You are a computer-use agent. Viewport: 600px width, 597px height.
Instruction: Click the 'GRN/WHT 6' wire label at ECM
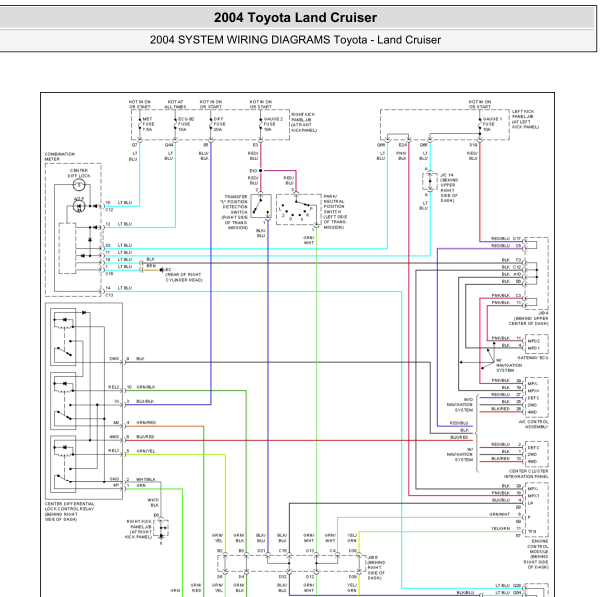[505, 515]
